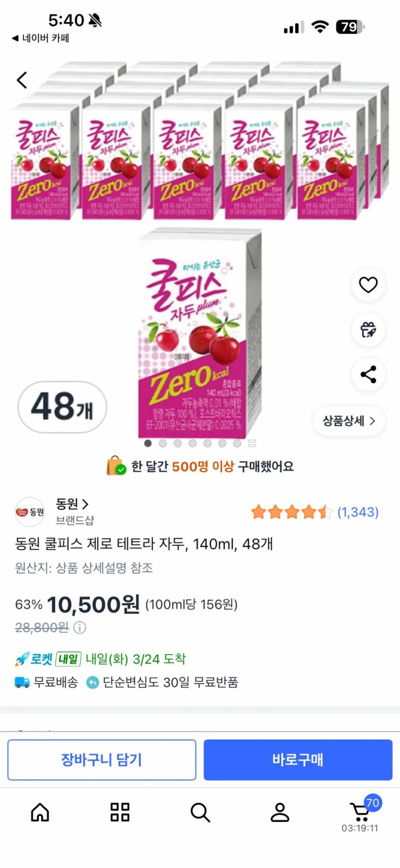Screen dimensions: 400x868
Task: Select the second carousel dot indicator
Action: [x=163, y=443]
